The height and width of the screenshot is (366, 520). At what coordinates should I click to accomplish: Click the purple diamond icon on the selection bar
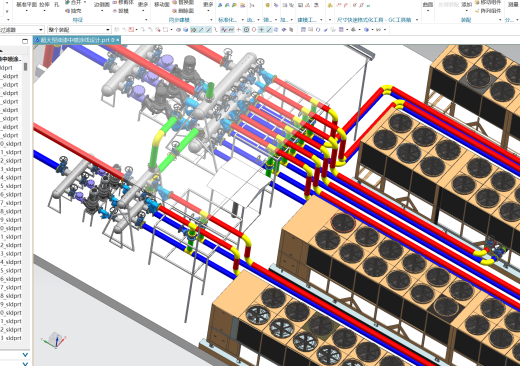pyautogui.click(x=284, y=30)
